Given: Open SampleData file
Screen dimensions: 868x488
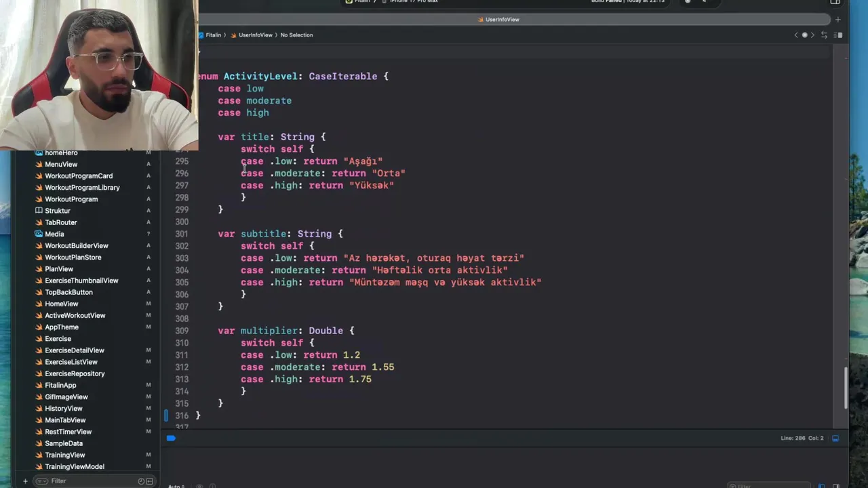Looking at the screenshot, I should (64, 443).
